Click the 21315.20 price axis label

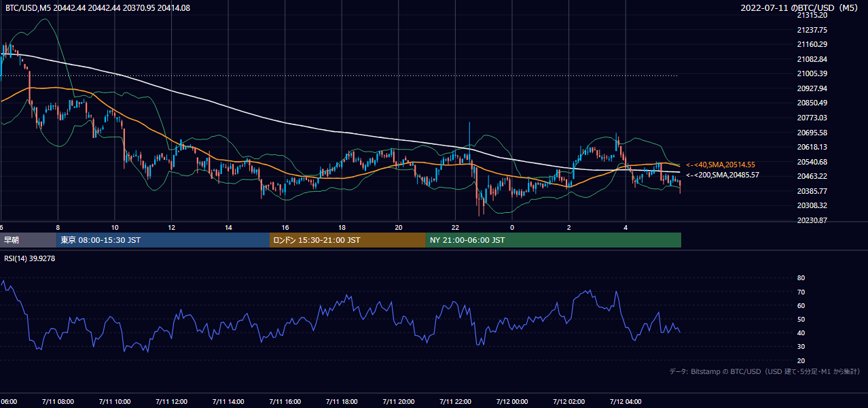[x=812, y=15]
